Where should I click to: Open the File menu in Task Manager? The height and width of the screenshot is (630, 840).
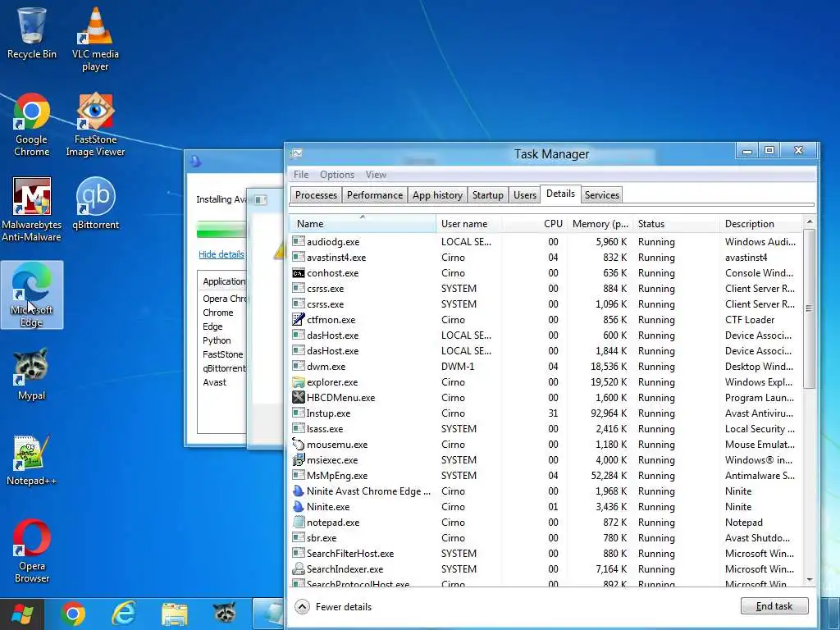point(301,175)
